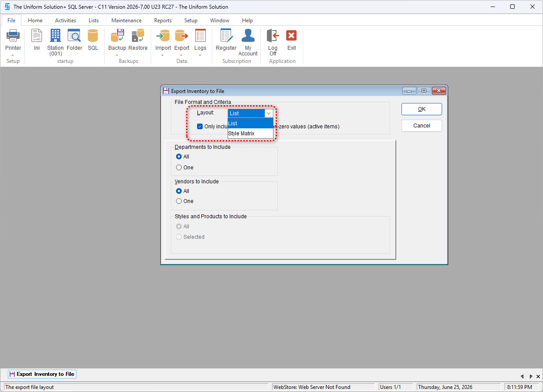The width and height of the screenshot is (543, 392).
Task: Click the Export Inventory dialog title icon
Action: [166, 91]
